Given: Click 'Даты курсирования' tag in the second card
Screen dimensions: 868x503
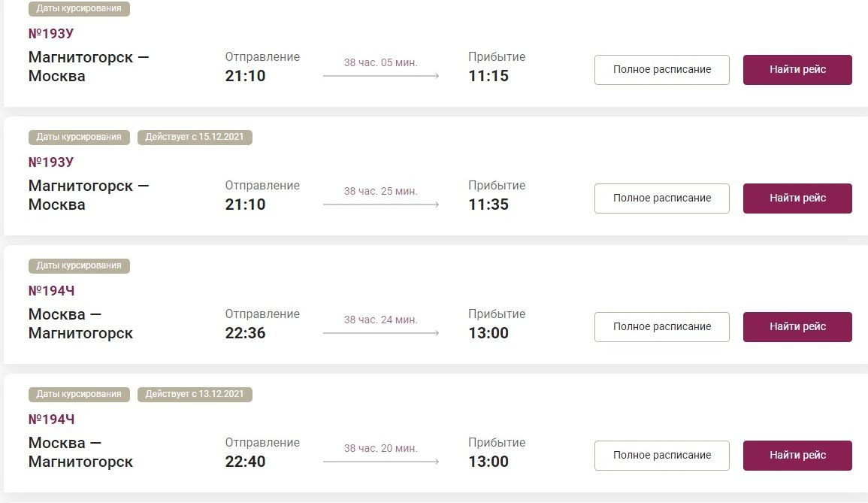Looking at the screenshot, I should 79,138.
